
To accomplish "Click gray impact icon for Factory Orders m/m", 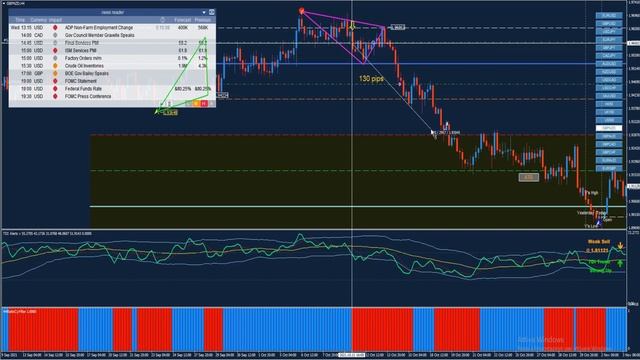I will [55, 58].
